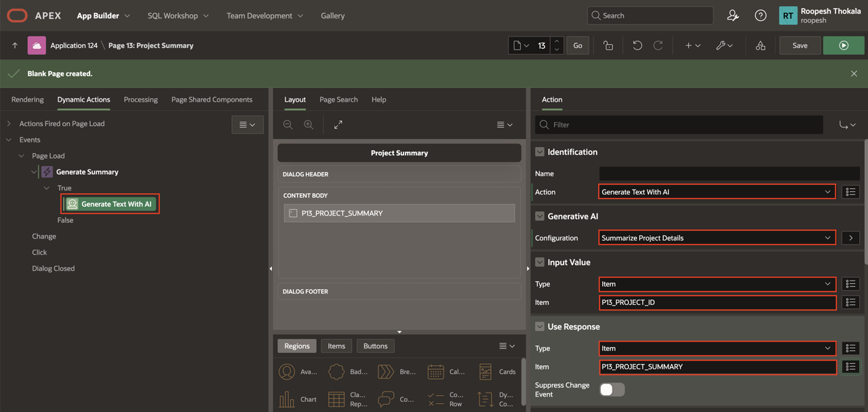The image size is (868, 412).
Task: Expand the layout pane to full screen
Action: 338,125
